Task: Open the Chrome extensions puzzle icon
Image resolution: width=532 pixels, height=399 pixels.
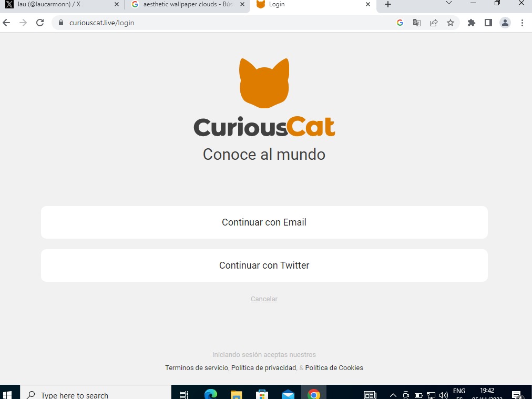Action: [x=472, y=23]
